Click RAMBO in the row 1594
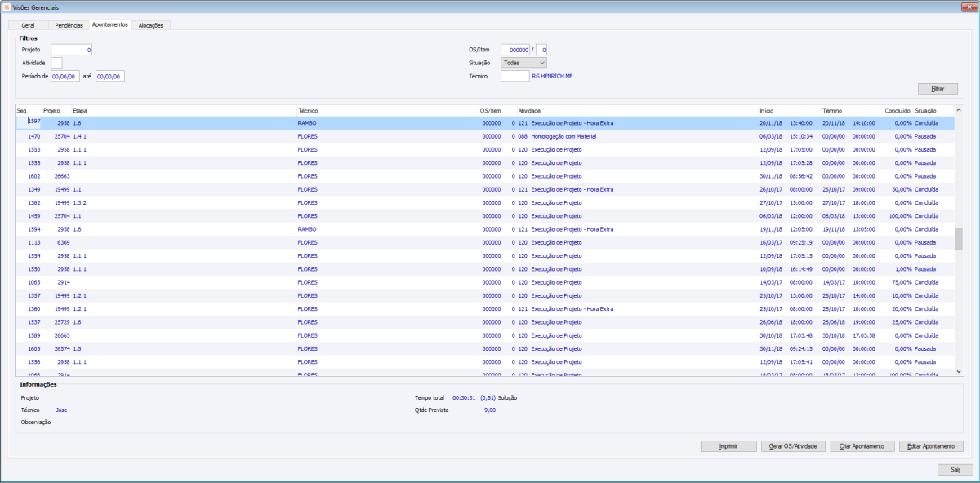 [x=307, y=229]
